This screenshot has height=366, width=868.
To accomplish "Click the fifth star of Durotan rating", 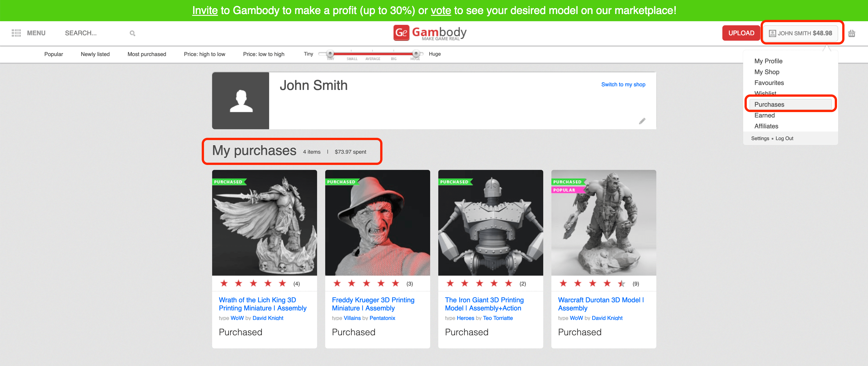I will coord(621,284).
